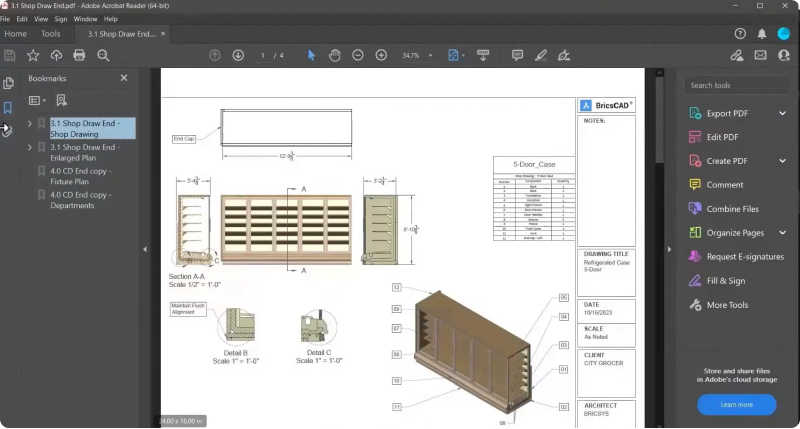Viewport: 800px width, 429px height.
Task: Star this file as favorite
Action: coord(33,55)
